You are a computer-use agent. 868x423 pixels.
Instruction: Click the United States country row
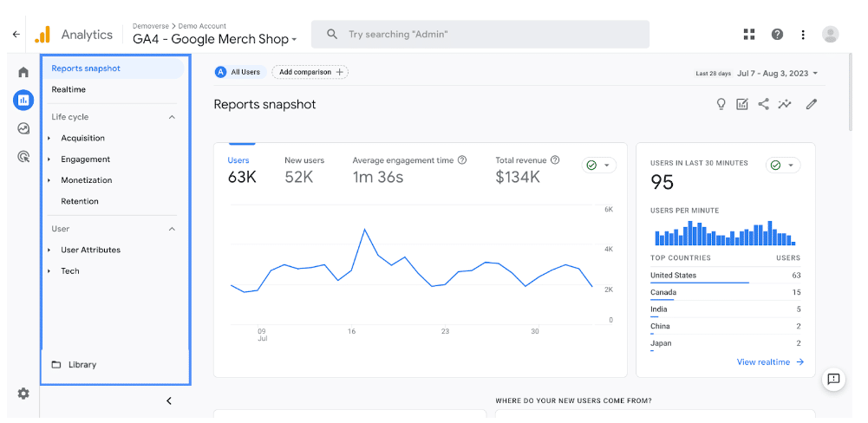725,276
